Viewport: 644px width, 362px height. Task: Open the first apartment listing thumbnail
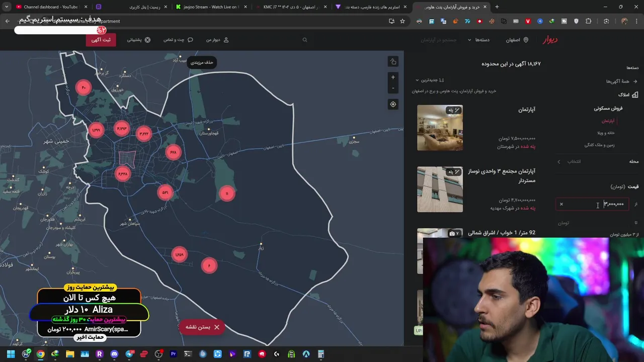(x=440, y=128)
